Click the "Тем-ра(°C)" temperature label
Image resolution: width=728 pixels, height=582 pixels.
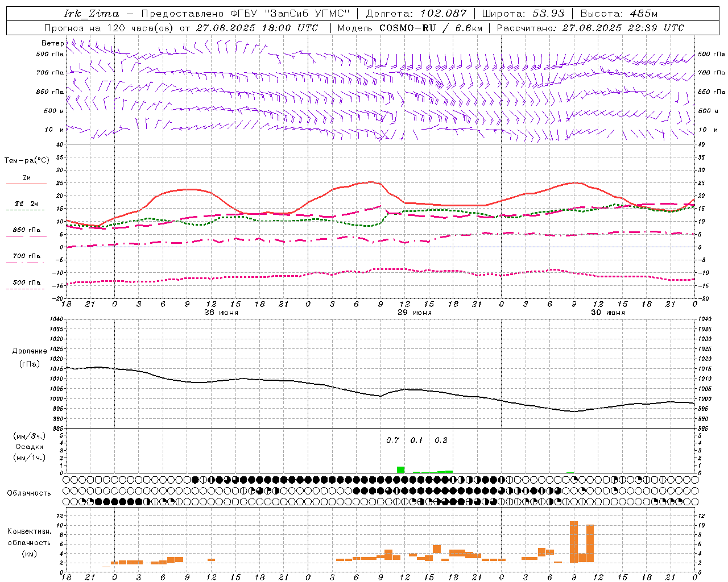pyautogui.click(x=27, y=160)
